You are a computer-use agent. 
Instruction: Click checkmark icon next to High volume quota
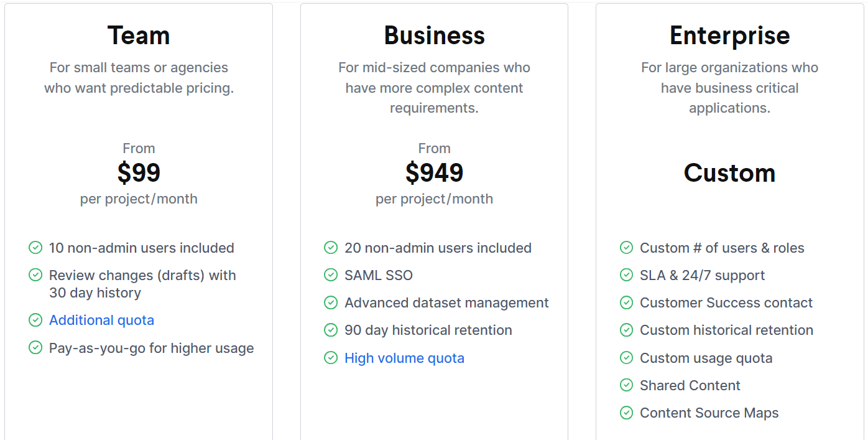[x=331, y=358]
